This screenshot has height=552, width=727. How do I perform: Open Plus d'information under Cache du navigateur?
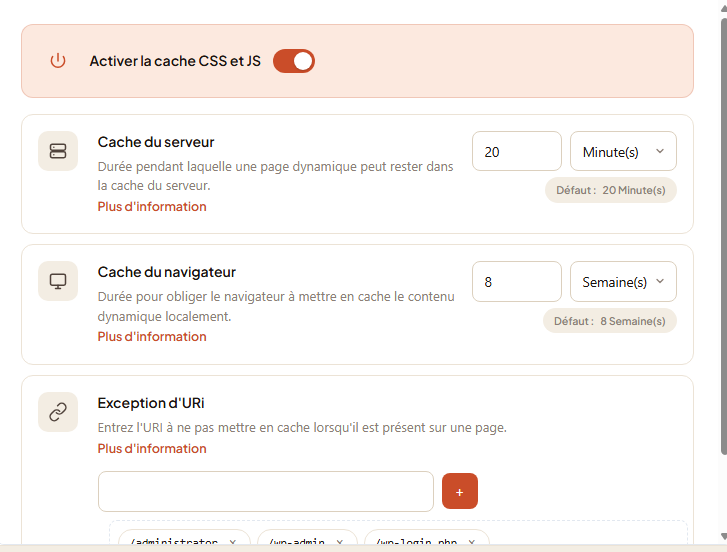point(152,336)
